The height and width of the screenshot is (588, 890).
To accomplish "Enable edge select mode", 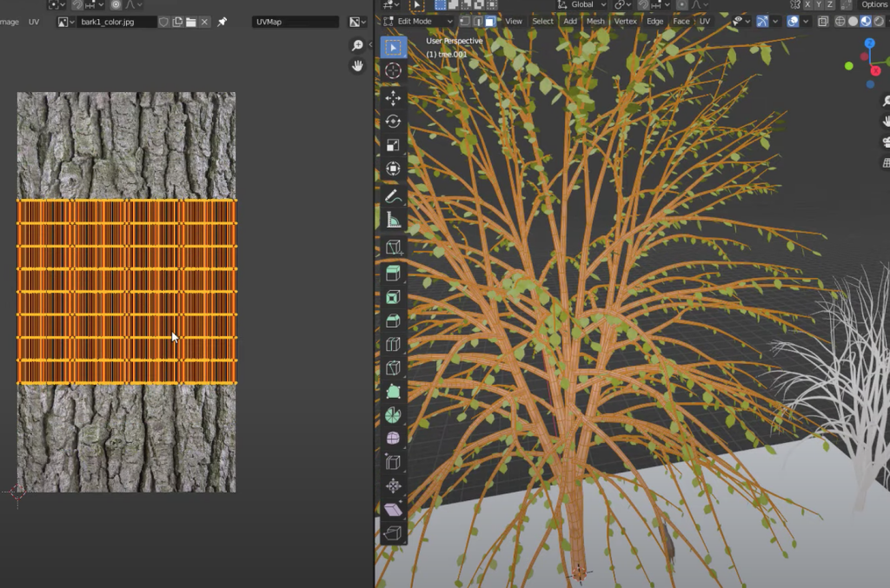I will click(477, 21).
